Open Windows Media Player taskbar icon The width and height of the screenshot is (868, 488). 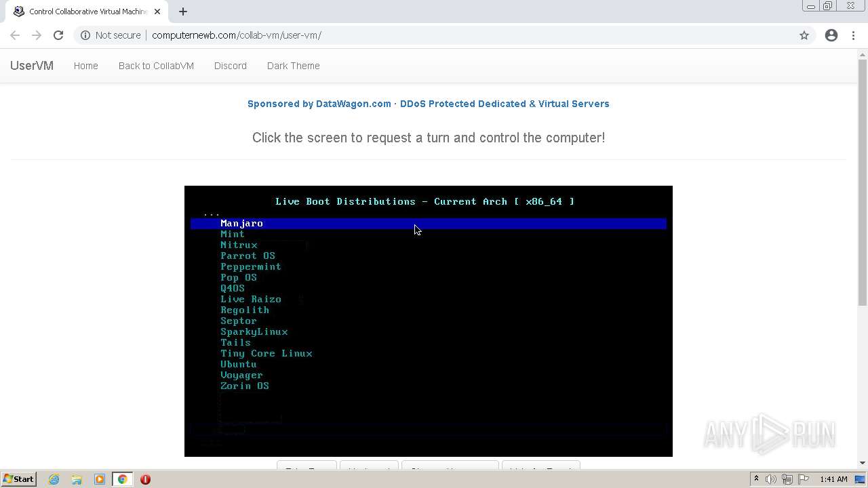pos(100,479)
